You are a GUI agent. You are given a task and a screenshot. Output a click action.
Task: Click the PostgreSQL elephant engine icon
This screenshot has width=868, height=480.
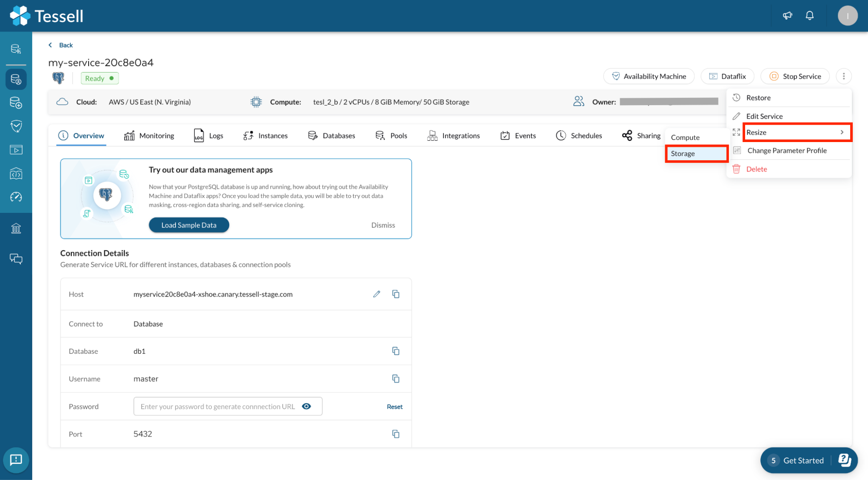click(x=58, y=78)
